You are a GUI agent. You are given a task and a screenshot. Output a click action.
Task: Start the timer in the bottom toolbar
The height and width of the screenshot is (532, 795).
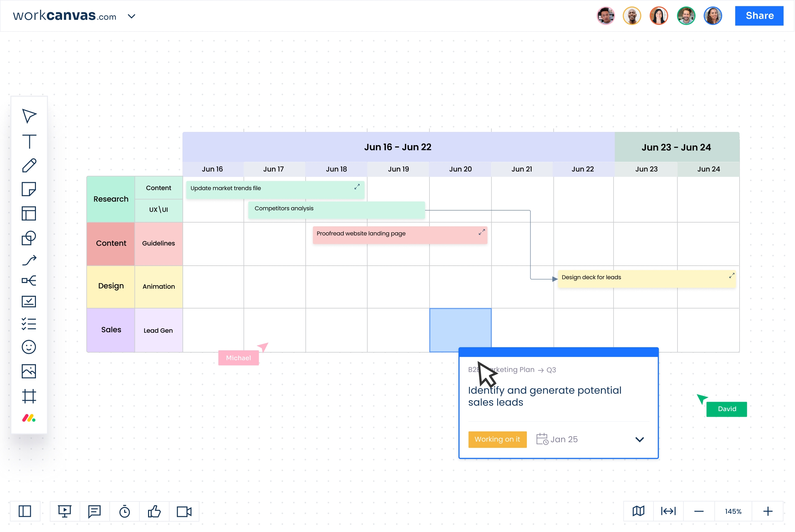[x=125, y=511]
